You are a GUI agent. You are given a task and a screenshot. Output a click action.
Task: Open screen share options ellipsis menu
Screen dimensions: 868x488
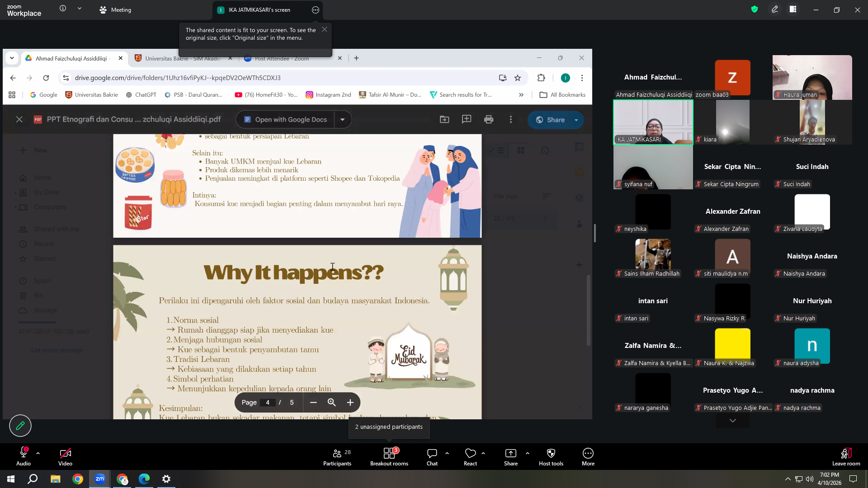pos(316,10)
